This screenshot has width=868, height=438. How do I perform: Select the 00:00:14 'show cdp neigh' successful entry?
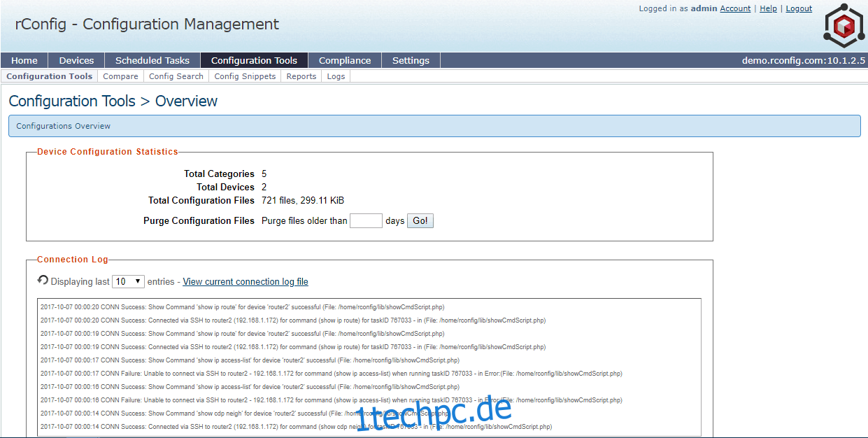pyautogui.click(x=244, y=414)
